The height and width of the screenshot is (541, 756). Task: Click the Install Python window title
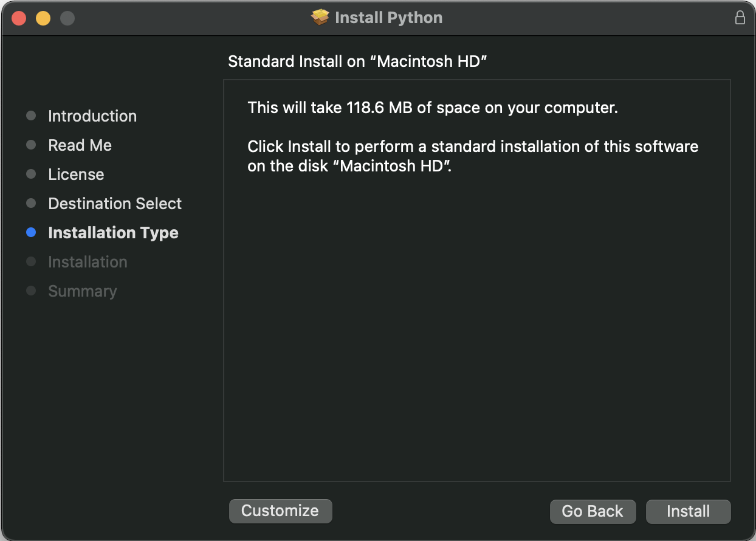(389, 18)
